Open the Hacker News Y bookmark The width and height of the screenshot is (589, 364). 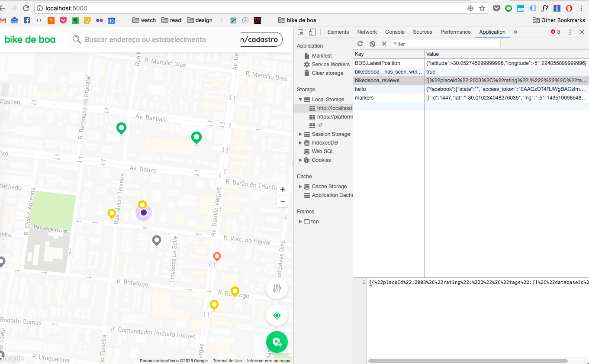[51, 20]
